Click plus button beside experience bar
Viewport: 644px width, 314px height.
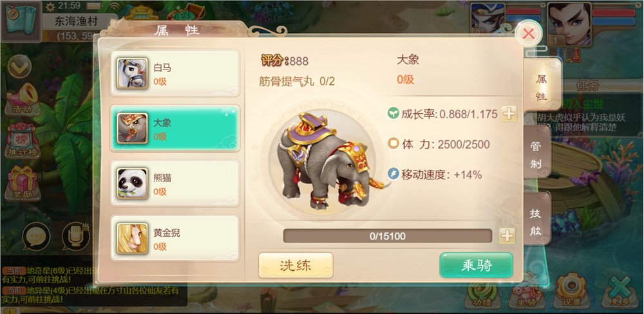tap(507, 236)
